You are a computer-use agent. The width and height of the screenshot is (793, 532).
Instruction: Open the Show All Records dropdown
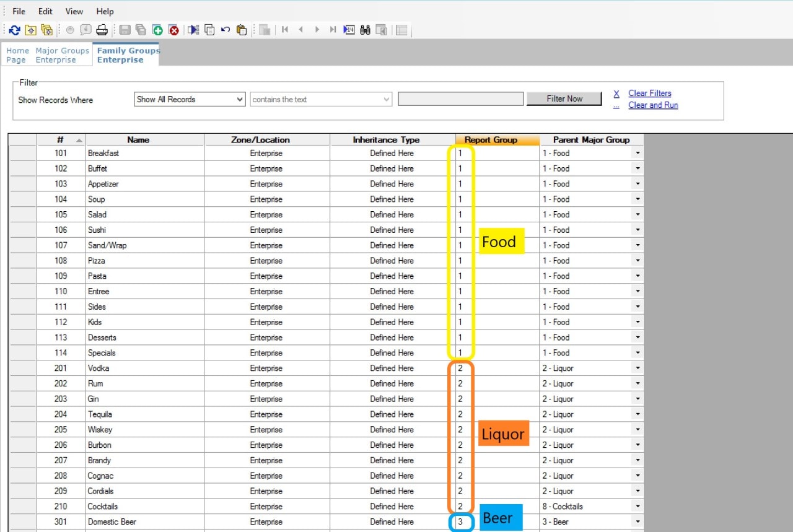click(x=190, y=99)
